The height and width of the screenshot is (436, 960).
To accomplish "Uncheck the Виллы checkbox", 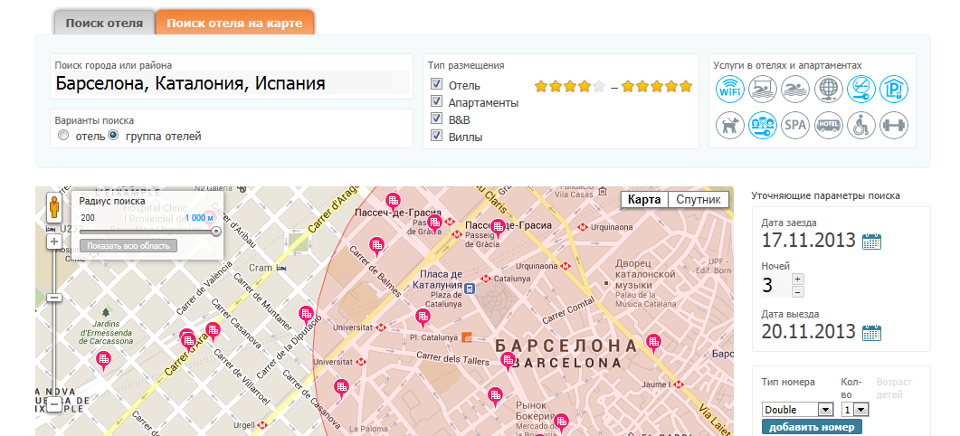I will (x=437, y=135).
